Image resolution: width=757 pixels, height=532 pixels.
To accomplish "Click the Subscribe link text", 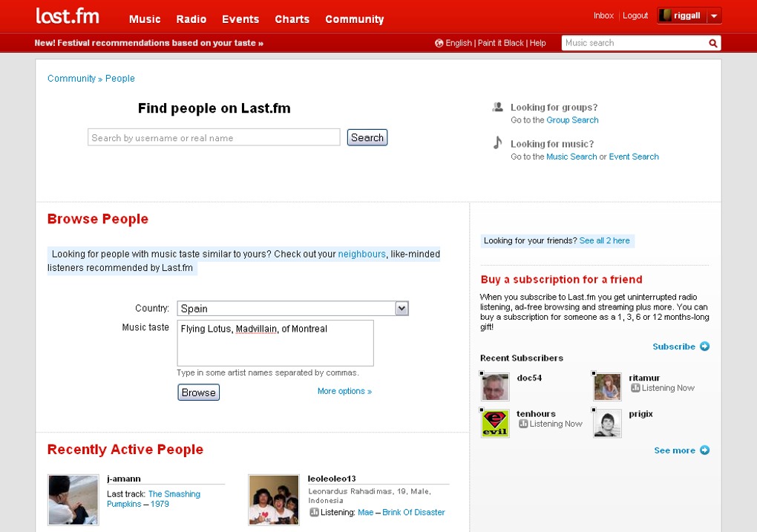I will coord(674,347).
